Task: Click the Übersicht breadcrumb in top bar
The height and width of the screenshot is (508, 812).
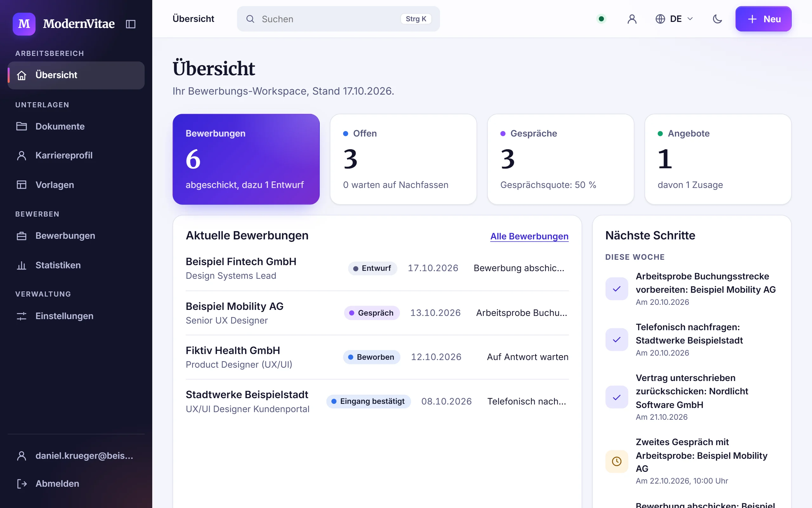Action: [x=193, y=19]
